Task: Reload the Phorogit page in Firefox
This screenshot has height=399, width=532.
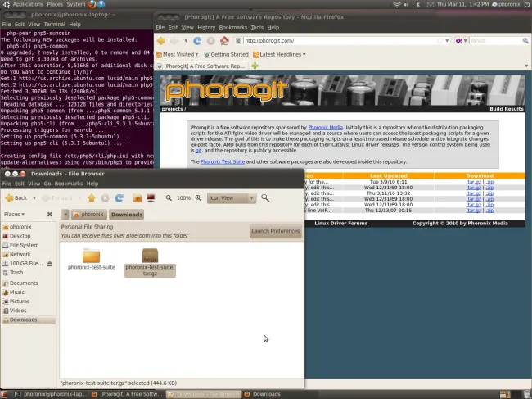Action: tap(197, 40)
